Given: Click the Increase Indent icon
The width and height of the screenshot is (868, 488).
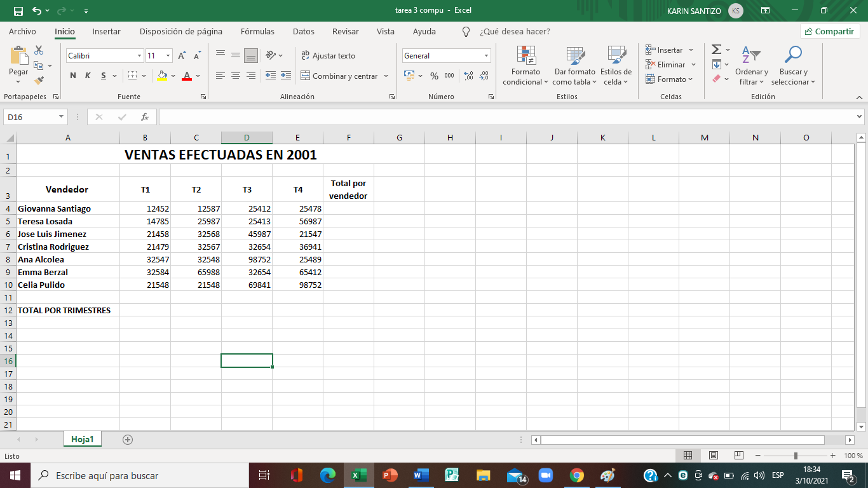Looking at the screenshot, I should [286, 76].
